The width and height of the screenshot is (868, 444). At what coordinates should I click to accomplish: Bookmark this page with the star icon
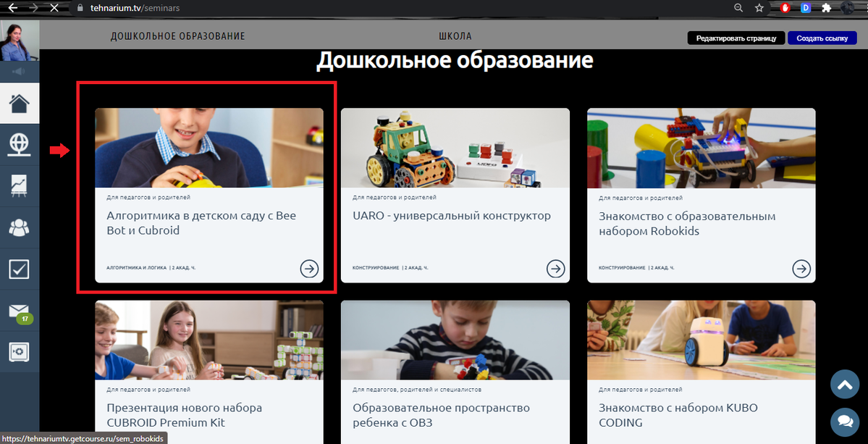click(759, 8)
